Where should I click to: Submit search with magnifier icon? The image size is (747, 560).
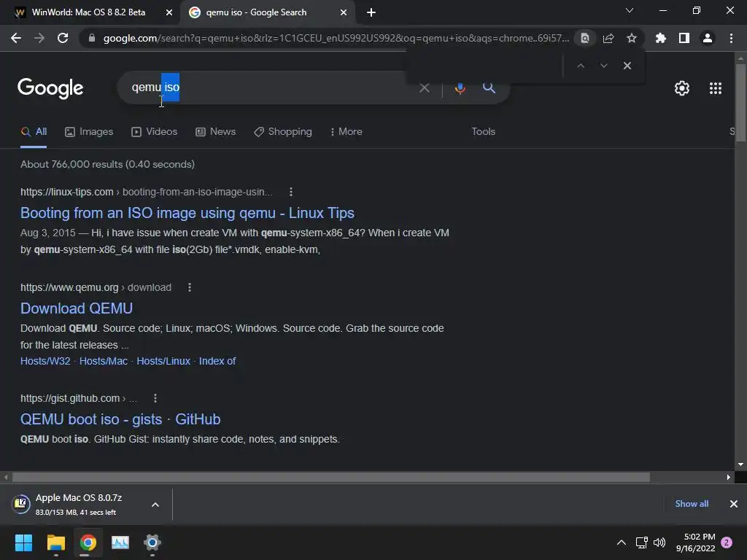(x=489, y=87)
